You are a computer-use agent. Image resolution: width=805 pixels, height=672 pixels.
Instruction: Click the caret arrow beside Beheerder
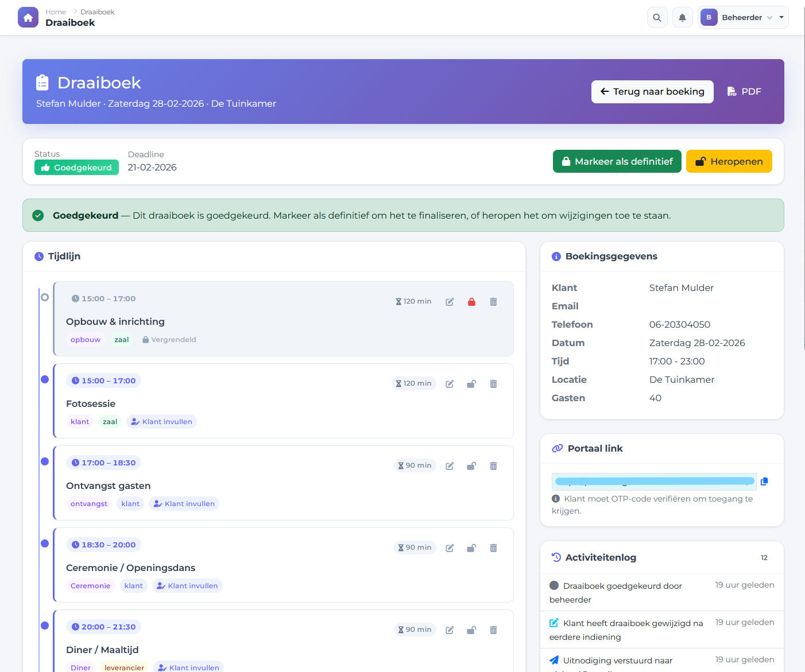pyautogui.click(x=781, y=17)
